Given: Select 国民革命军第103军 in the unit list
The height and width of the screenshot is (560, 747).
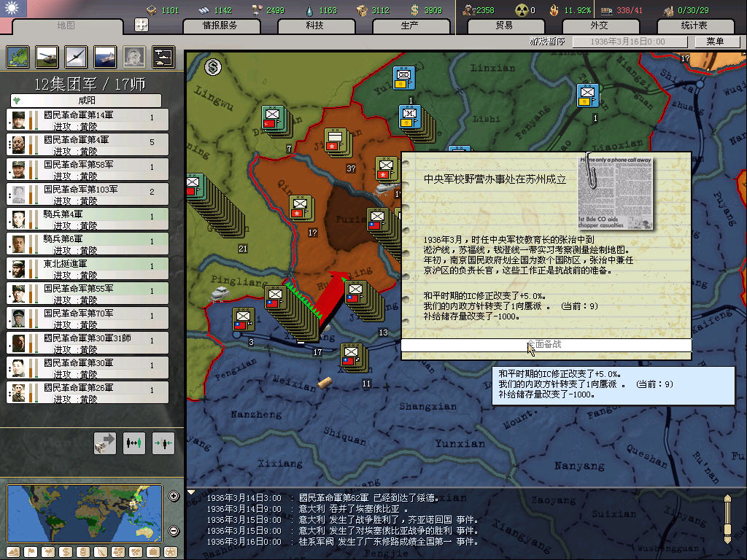Looking at the screenshot, I should click(x=88, y=194).
